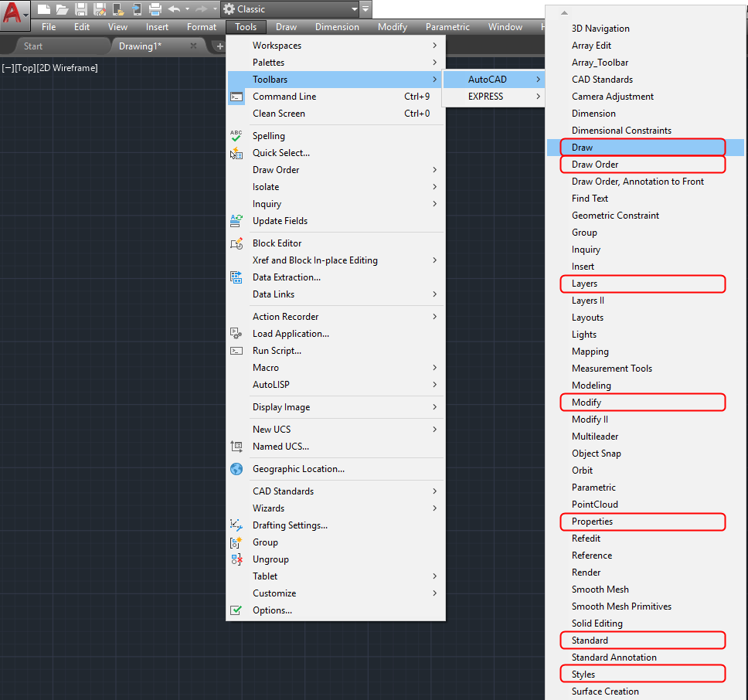Click the Spelling check icon
Viewport: 748px width, 700px height.
click(236, 136)
